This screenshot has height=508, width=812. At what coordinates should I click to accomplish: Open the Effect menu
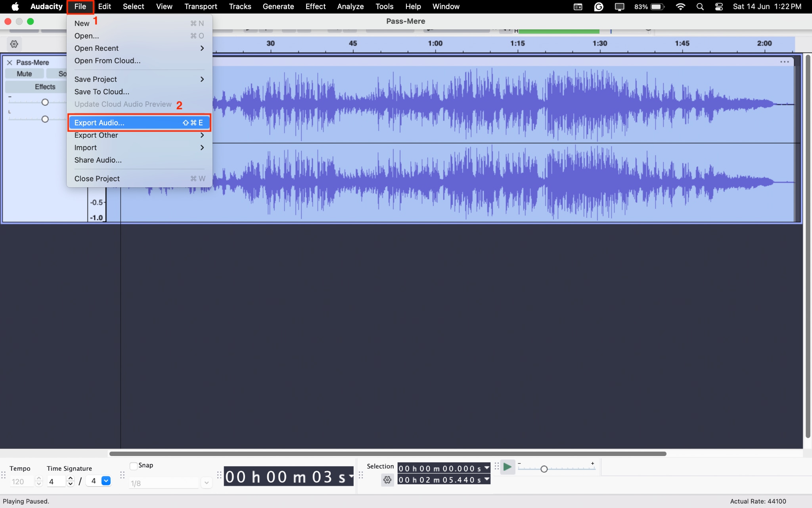316,6
